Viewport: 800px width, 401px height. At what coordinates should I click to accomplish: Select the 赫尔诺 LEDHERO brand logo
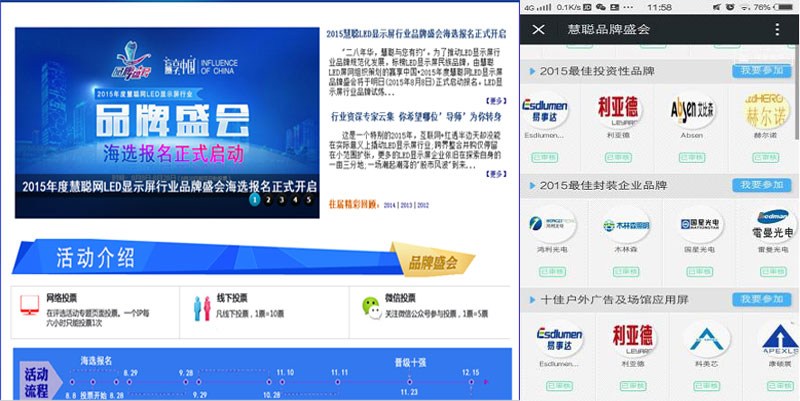click(766, 109)
